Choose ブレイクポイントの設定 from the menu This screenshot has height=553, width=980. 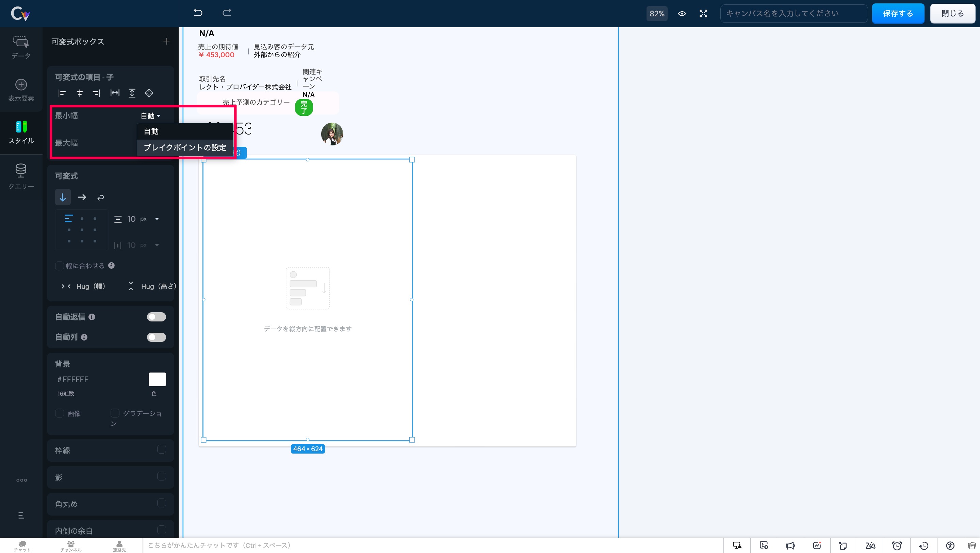[185, 147]
